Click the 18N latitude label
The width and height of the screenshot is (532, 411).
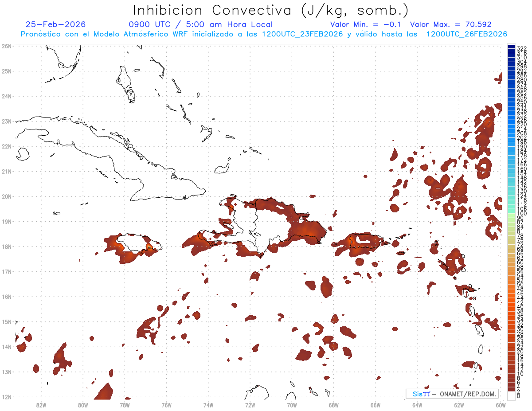tap(6, 247)
